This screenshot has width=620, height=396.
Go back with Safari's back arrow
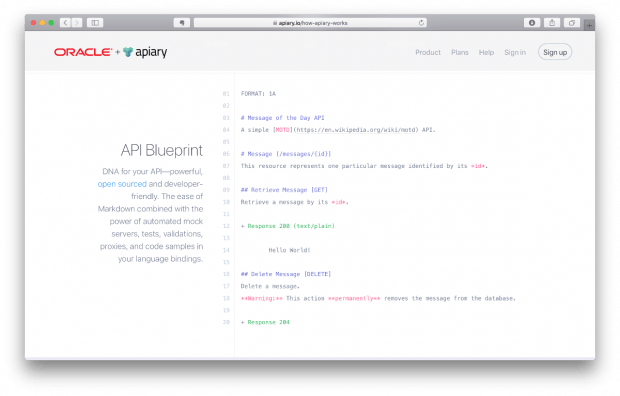(x=65, y=23)
